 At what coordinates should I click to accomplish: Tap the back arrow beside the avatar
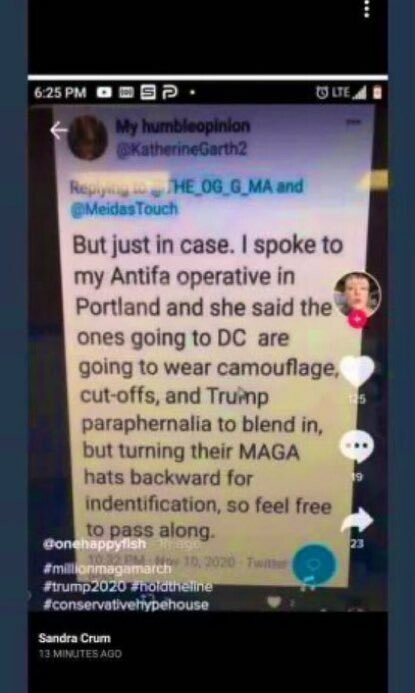(x=58, y=131)
